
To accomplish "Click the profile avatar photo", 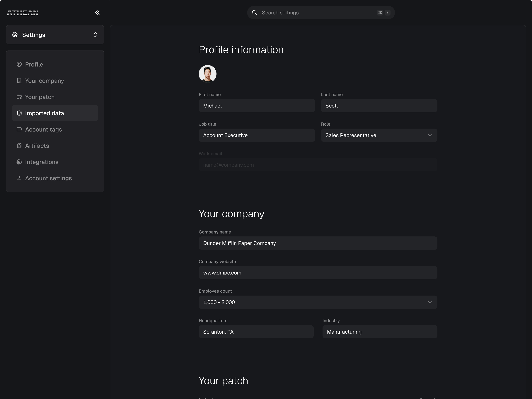I will 207,74.
